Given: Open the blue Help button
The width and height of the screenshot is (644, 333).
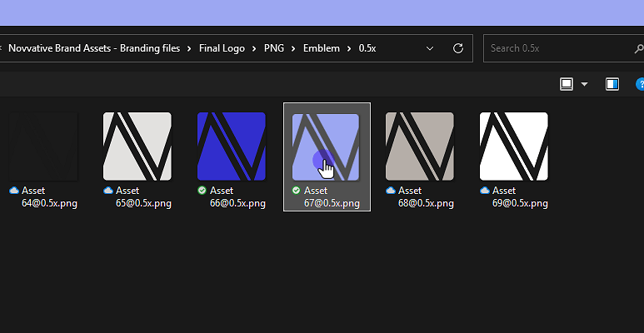Looking at the screenshot, I should click(640, 84).
